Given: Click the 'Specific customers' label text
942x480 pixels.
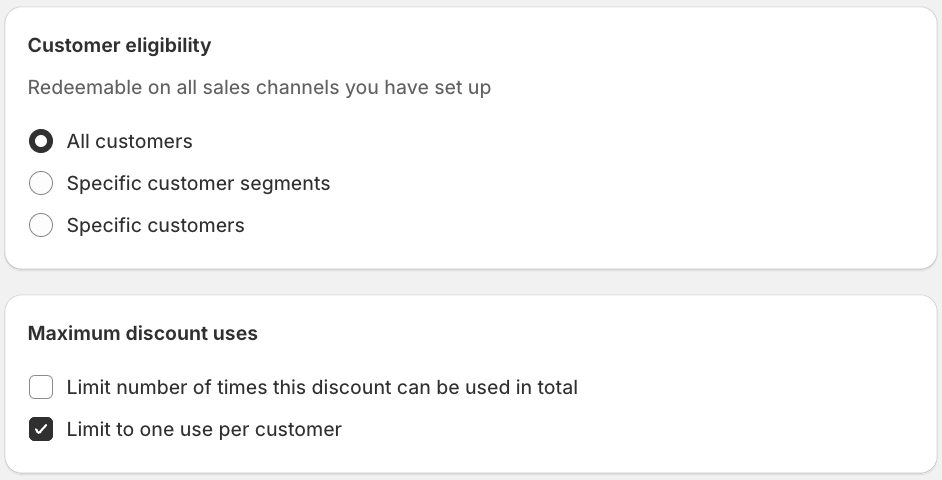Looking at the screenshot, I should click(x=155, y=226).
